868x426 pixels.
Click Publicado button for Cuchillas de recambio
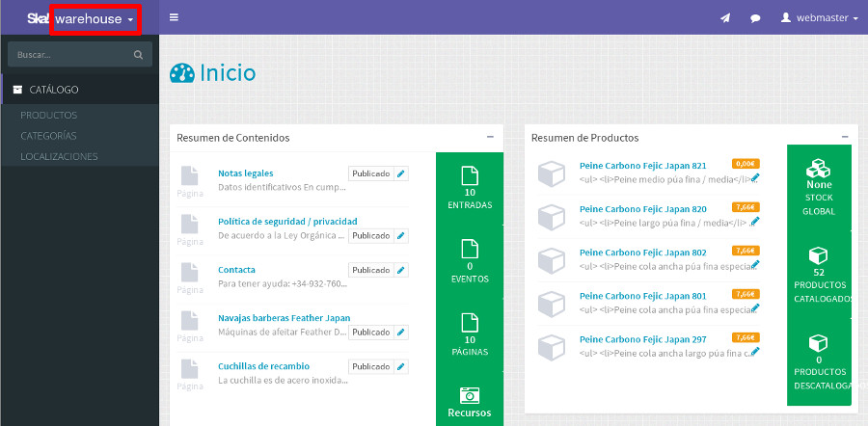(371, 367)
